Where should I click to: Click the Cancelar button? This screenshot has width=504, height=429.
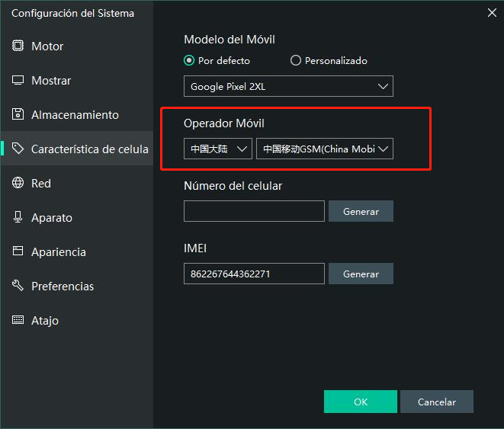[x=436, y=402]
